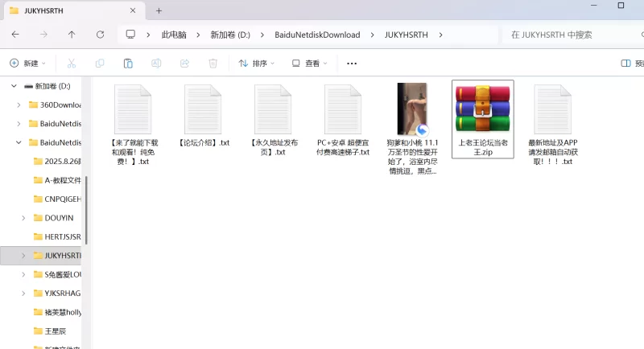644x349 pixels.
Task: Go up one folder level with the up arrow
Action: point(72,35)
